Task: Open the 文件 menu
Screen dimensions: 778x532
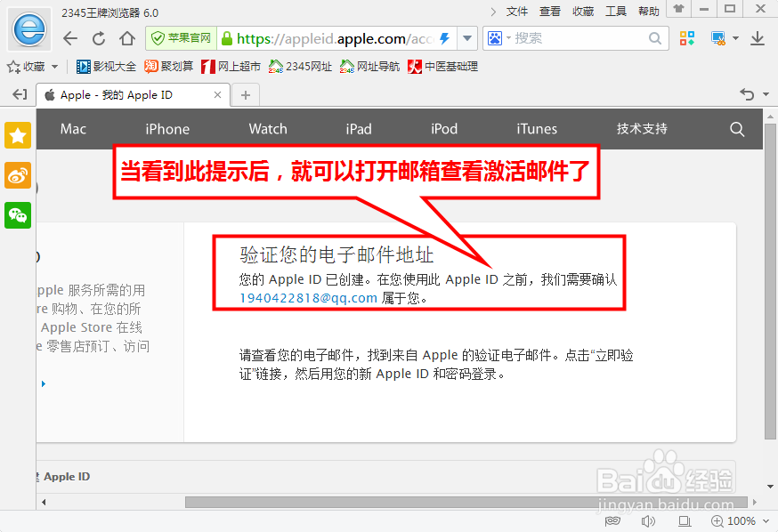Action: click(517, 12)
